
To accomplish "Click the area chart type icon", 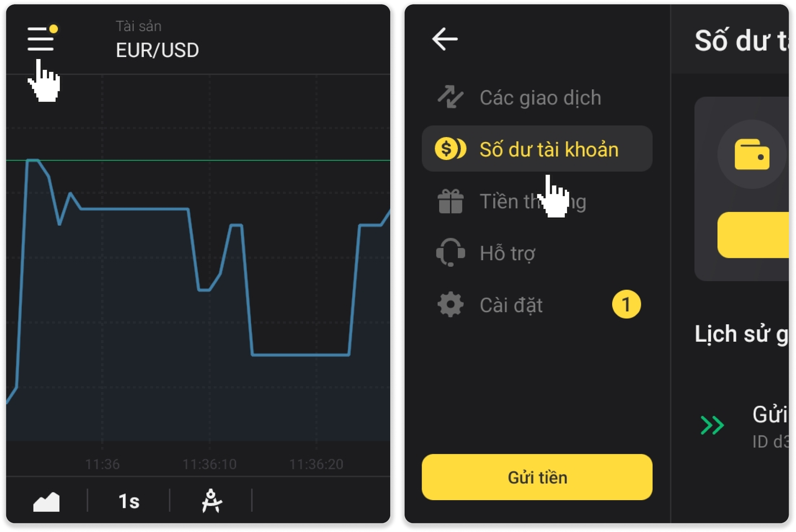I will pos(46,501).
